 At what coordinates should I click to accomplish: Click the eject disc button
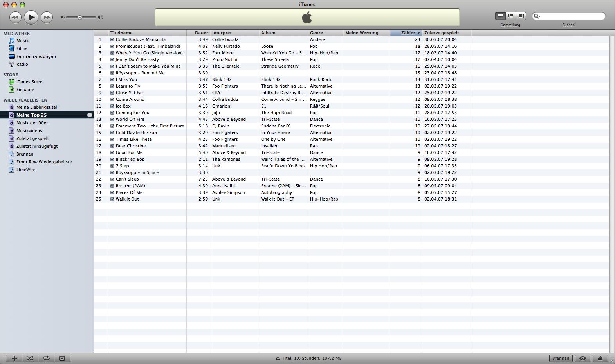600,358
